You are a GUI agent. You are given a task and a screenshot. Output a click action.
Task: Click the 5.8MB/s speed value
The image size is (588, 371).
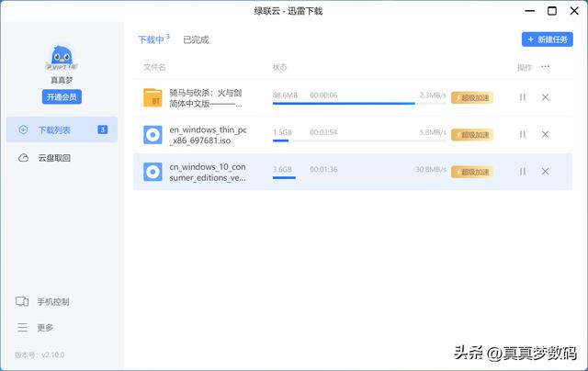tap(433, 132)
